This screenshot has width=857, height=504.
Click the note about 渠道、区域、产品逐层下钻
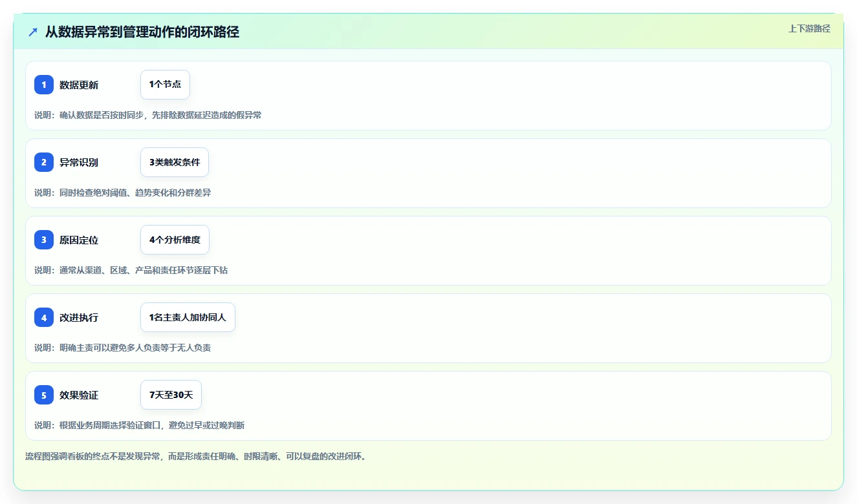coord(131,270)
